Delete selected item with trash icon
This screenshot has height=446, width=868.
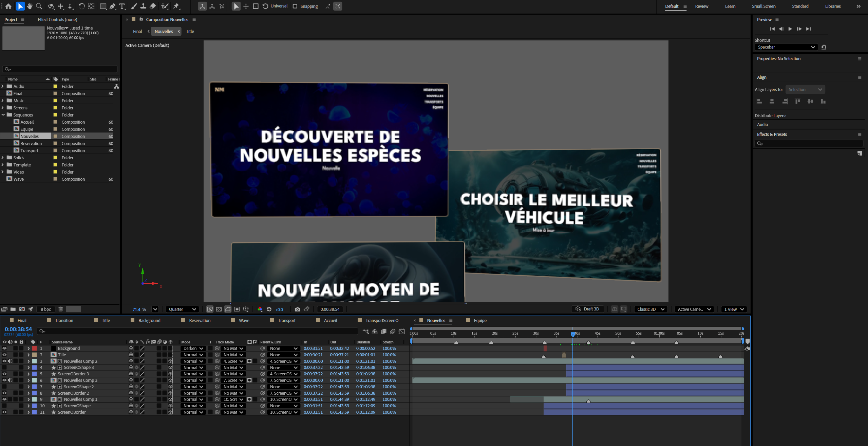click(x=61, y=309)
